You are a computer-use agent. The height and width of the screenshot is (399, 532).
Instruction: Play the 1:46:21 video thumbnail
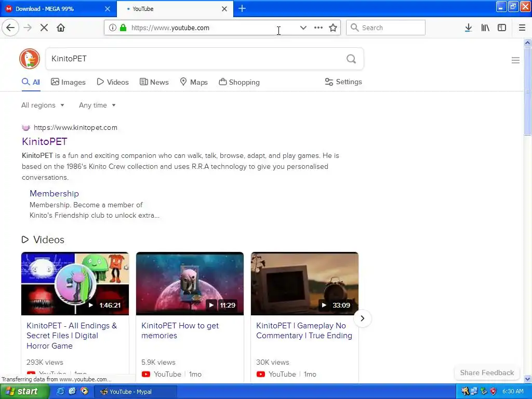(x=75, y=284)
